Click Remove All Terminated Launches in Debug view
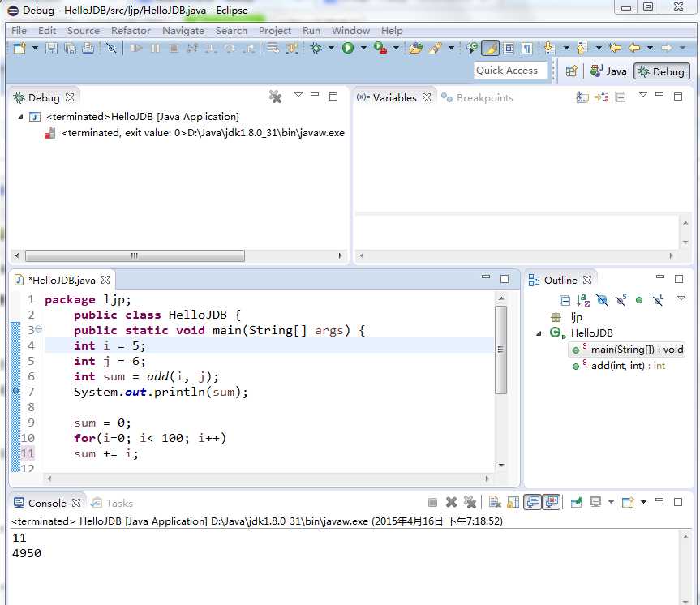Viewport: 700px width, 605px height. (x=276, y=97)
